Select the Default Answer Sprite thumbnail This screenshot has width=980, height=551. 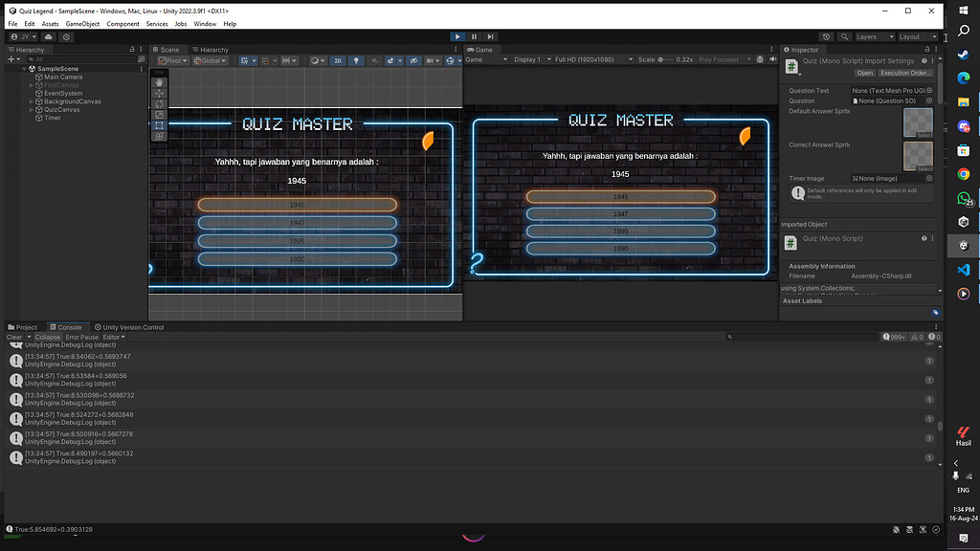917,122
